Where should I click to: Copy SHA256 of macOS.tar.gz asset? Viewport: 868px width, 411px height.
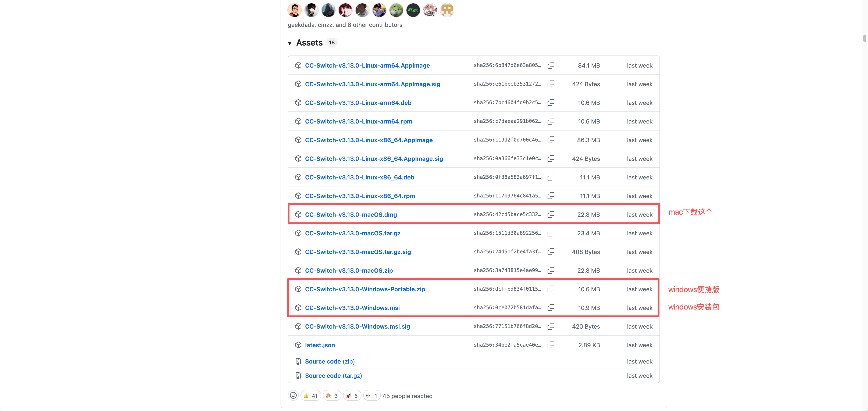pos(551,233)
